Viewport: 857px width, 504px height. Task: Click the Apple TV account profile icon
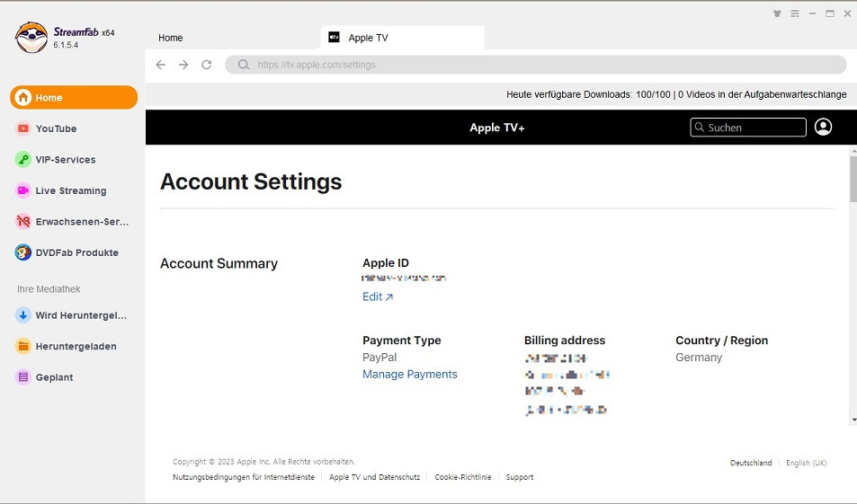pos(823,127)
